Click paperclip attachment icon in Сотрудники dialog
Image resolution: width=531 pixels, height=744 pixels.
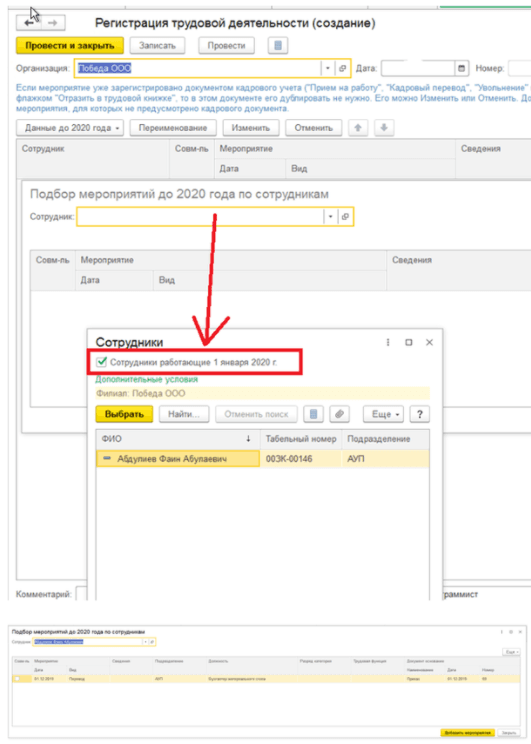[x=339, y=414]
